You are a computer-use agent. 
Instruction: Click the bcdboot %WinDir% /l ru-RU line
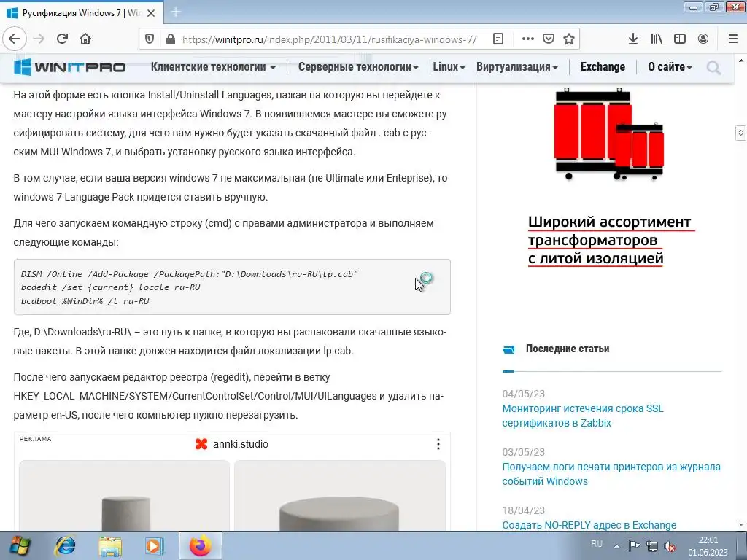pos(85,301)
